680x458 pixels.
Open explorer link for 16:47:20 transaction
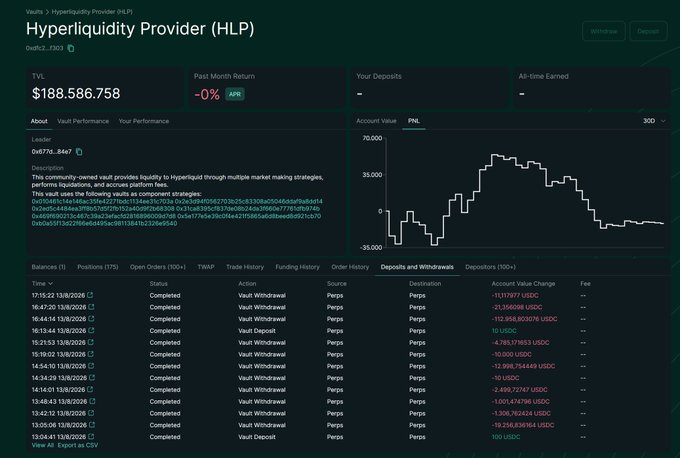tap(91, 307)
